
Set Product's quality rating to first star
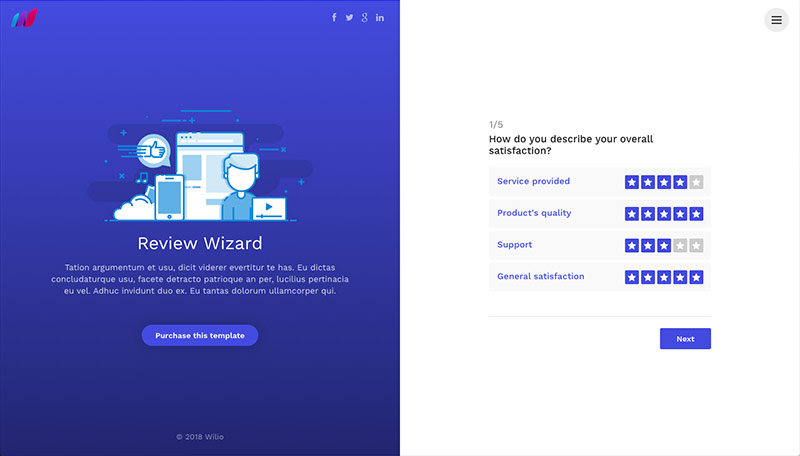pos(632,214)
